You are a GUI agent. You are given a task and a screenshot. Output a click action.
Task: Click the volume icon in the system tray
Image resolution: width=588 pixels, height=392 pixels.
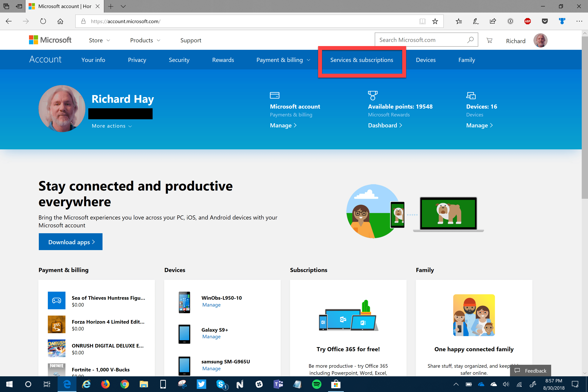tap(506, 384)
